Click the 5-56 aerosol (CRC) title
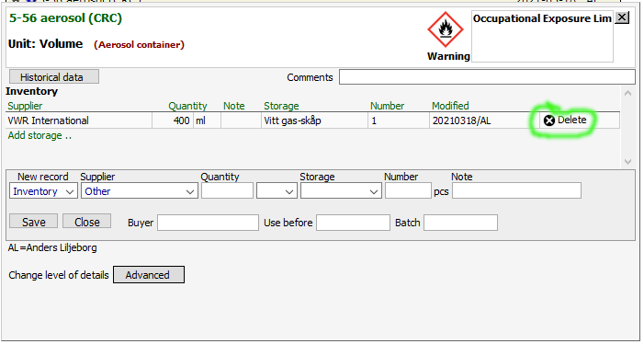The image size is (644, 344). (65, 18)
